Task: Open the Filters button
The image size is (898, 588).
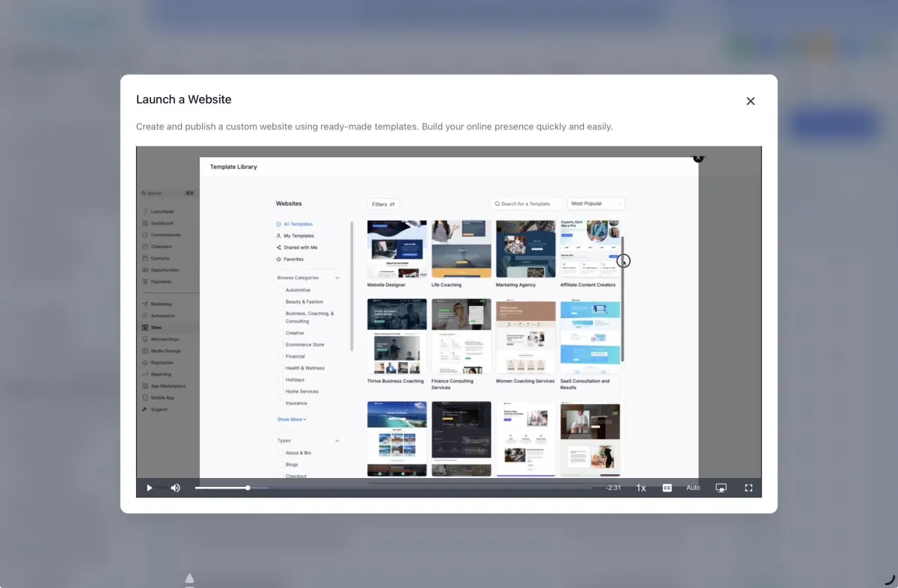Action: (383, 204)
